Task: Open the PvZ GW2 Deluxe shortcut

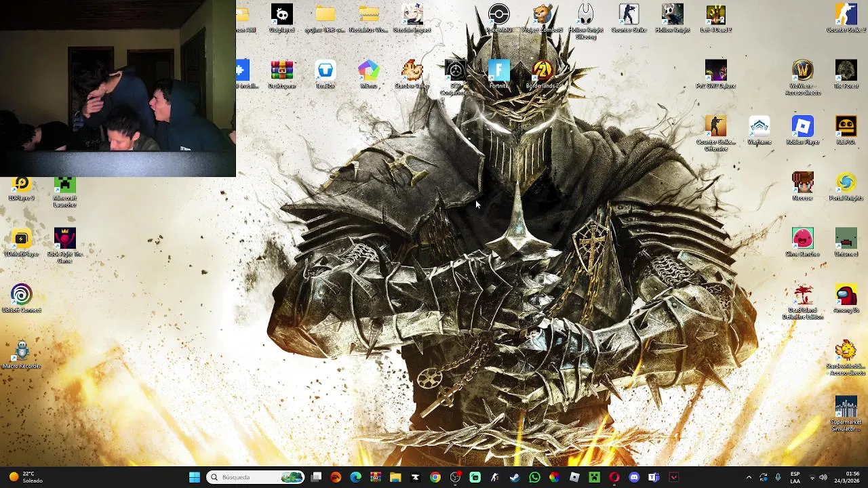Action: 715,75
